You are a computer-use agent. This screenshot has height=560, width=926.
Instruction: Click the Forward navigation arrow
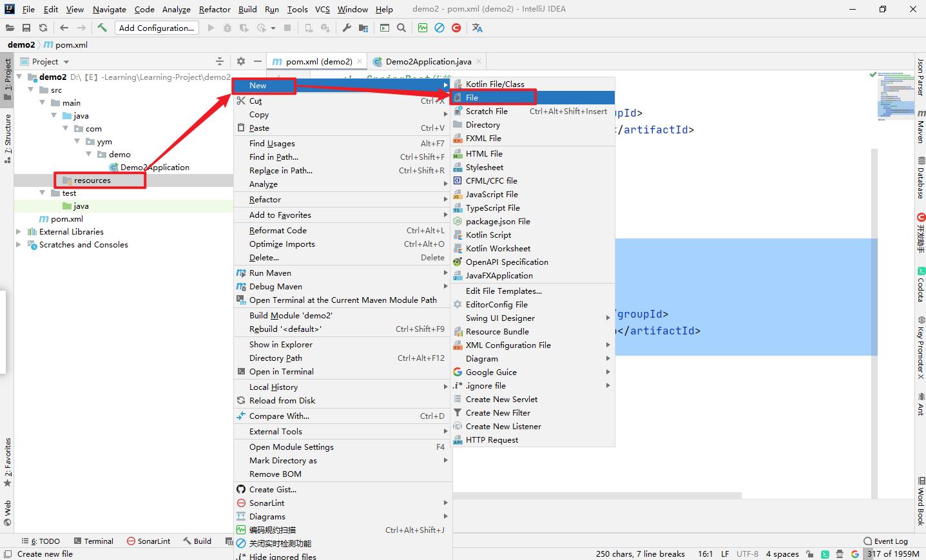[x=81, y=28]
